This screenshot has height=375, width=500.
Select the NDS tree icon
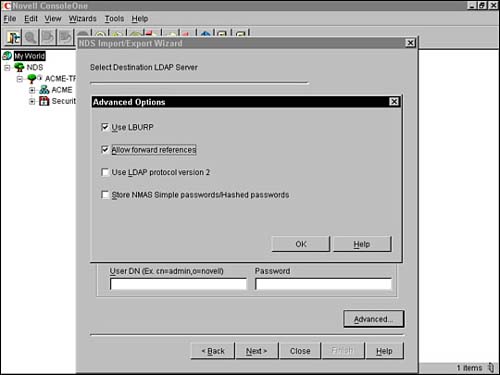click(x=19, y=67)
